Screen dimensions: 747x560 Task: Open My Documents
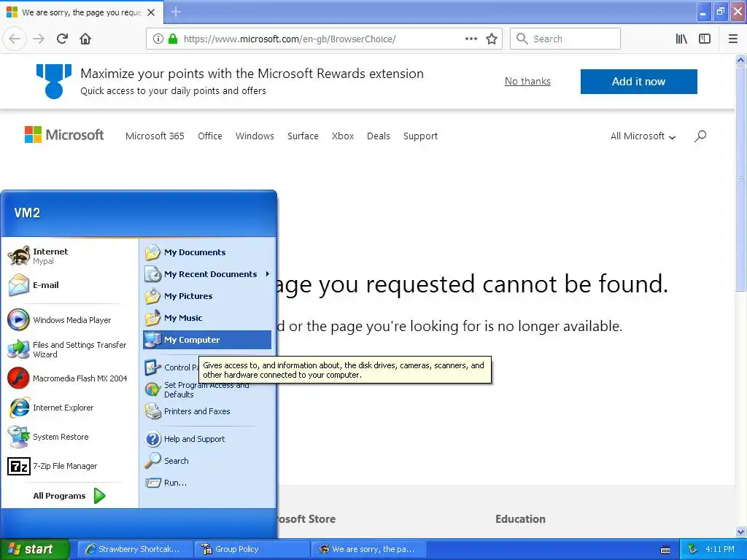click(x=207, y=252)
